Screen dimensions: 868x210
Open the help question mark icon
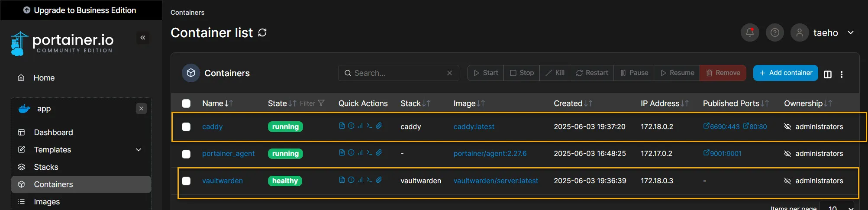[775, 32]
